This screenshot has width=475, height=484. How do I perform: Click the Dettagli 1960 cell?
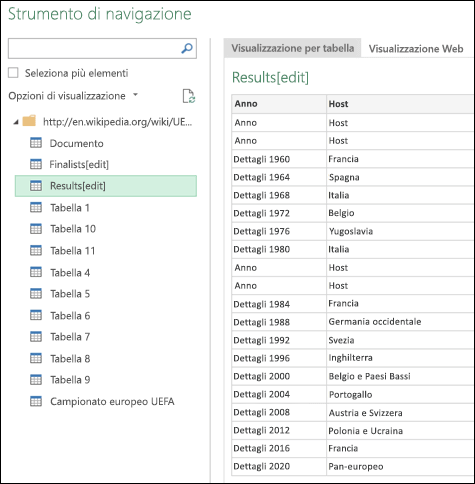pos(279,159)
